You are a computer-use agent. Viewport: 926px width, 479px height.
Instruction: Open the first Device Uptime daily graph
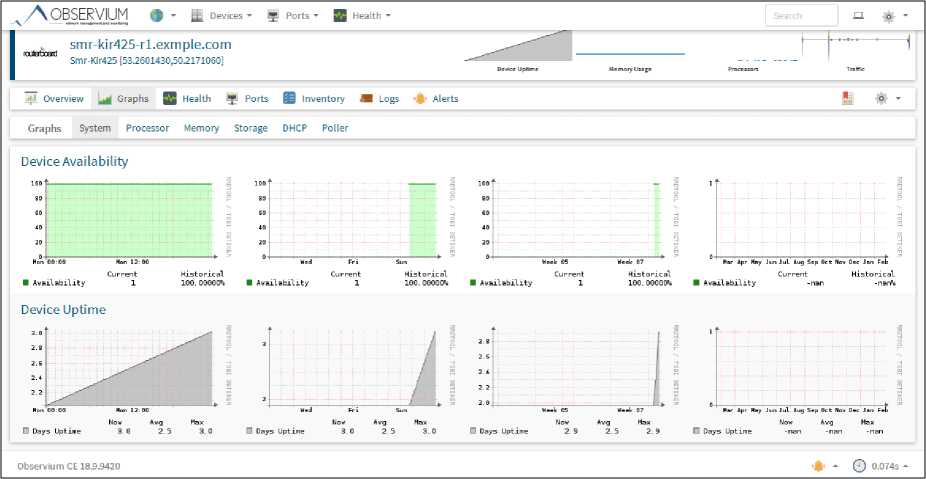[x=124, y=369]
